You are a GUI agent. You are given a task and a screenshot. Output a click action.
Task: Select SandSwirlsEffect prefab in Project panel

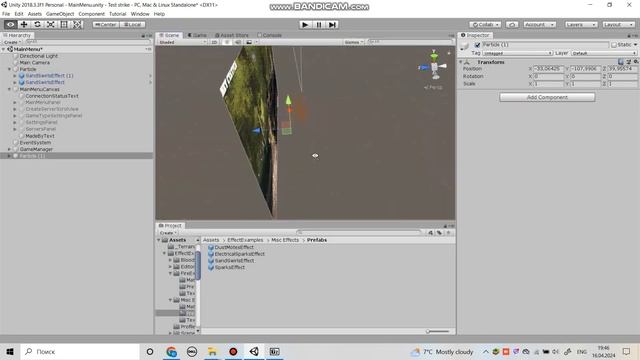pos(231,260)
